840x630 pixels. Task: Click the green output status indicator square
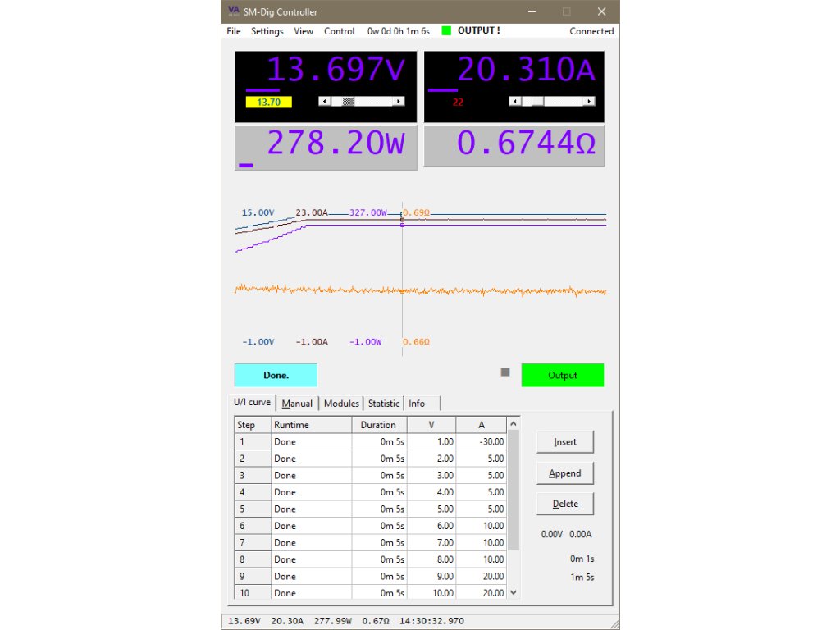pos(446,31)
